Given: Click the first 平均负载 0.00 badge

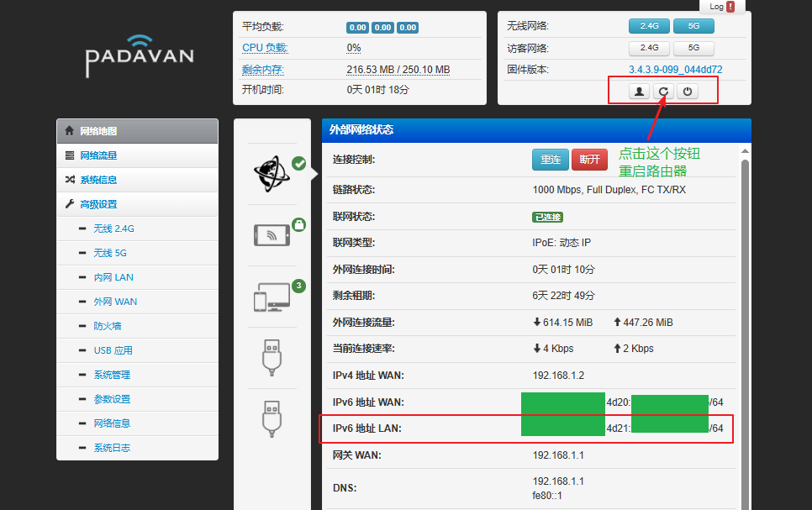Looking at the screenshot, I should pos(357,28).
